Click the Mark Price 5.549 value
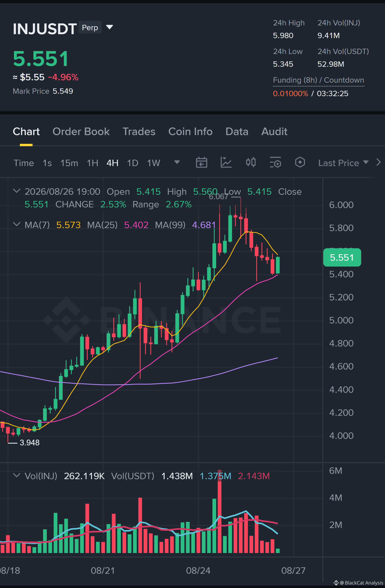The width and height of the screenshot is (385, 588). (63, 91)
